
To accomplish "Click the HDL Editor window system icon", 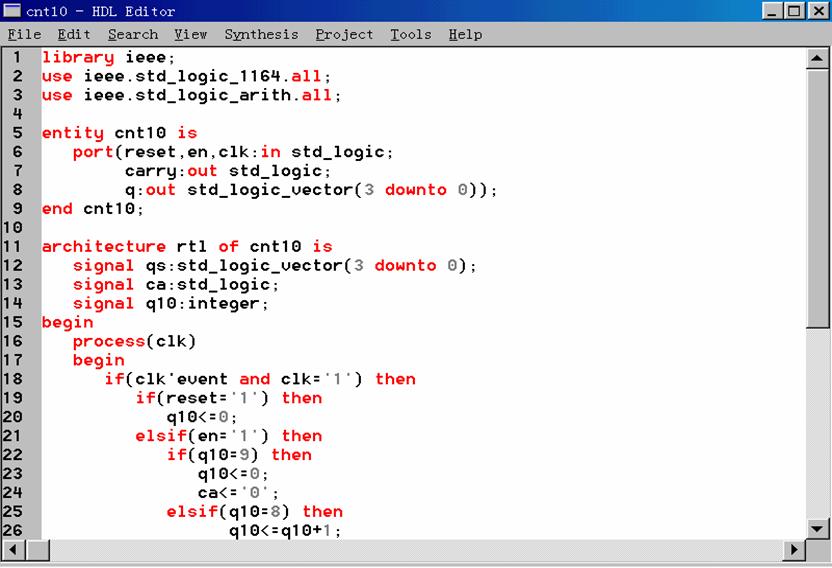I will (12, 11).
